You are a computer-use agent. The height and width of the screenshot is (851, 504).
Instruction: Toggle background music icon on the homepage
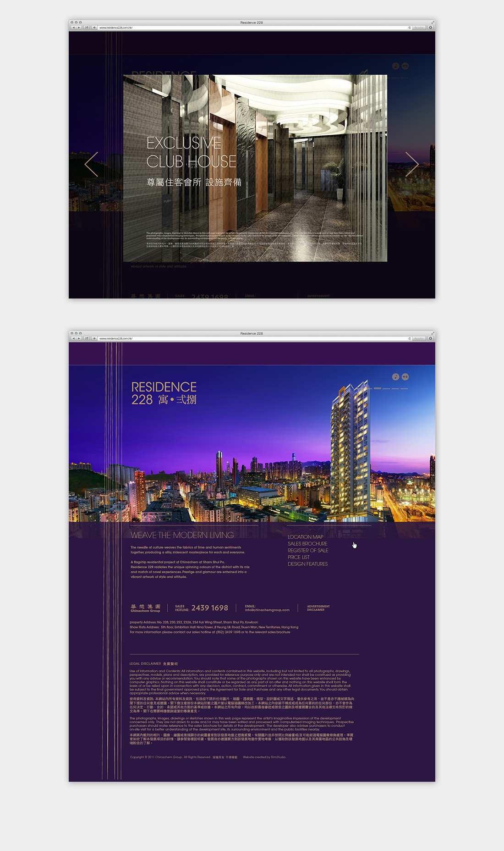396,377
